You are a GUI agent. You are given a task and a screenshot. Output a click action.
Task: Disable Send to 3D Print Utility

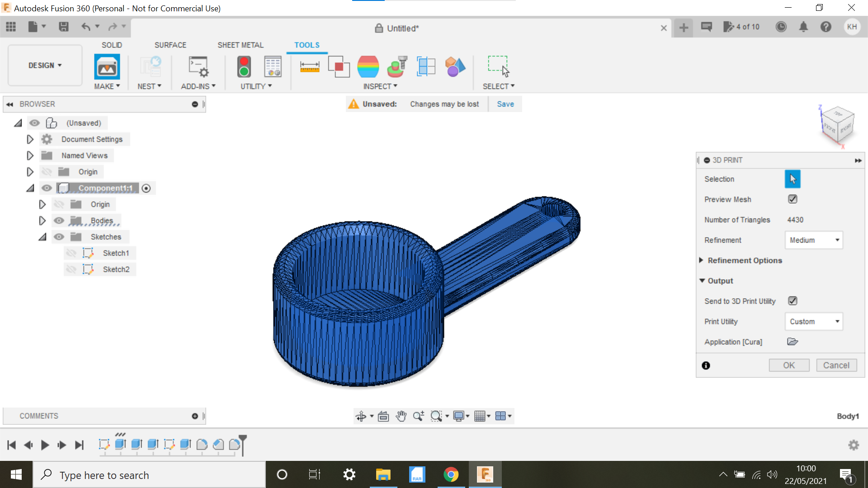(x=793, y=300)
